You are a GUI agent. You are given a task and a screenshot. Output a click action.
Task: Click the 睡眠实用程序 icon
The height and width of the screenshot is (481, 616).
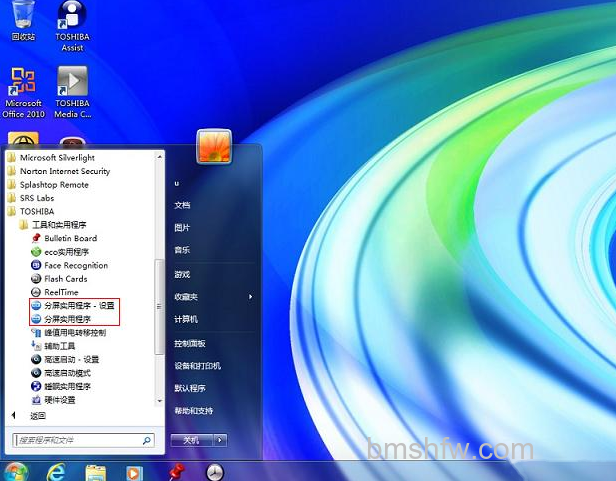[36, 386]
